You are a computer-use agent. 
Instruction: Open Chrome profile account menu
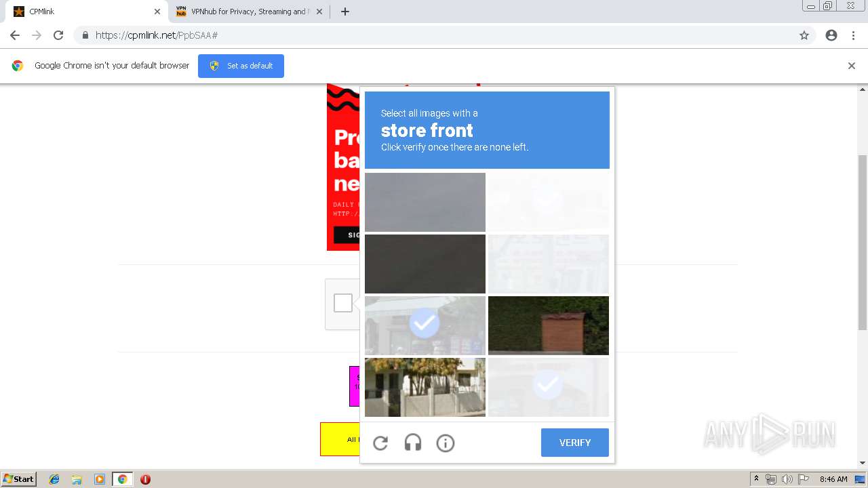[x=831, y=35]
